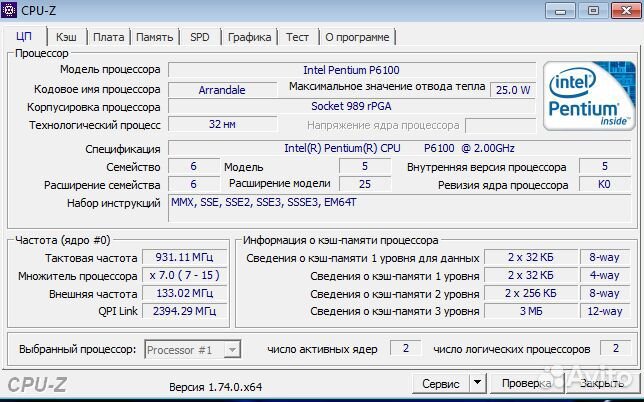Click the 25.0 W thermal value
The width and height of the screenshot is (644, 402).
[513, 90]
